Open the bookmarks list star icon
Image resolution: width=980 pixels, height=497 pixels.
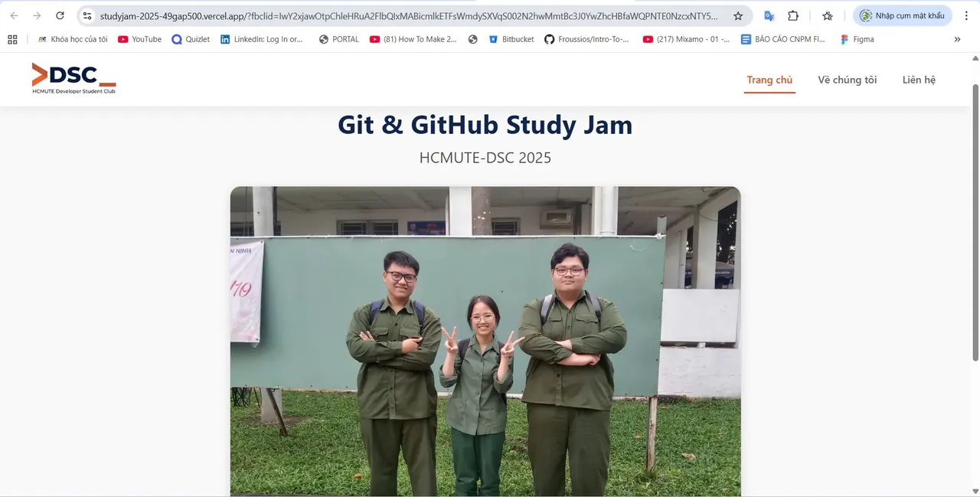pos(828,15)
